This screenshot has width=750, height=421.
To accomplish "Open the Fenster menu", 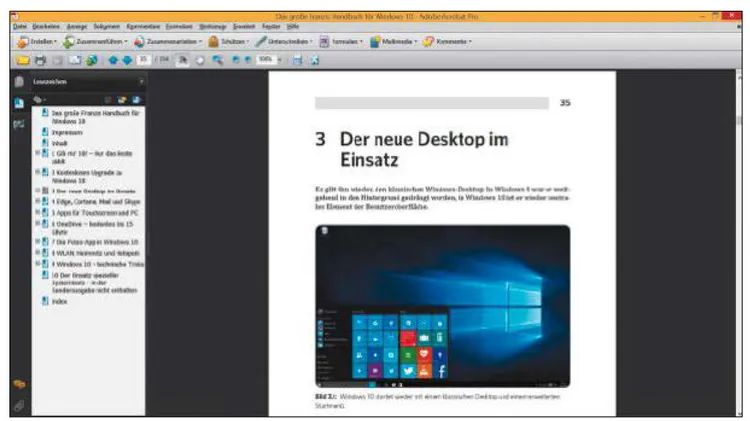I will coord(271,27).
